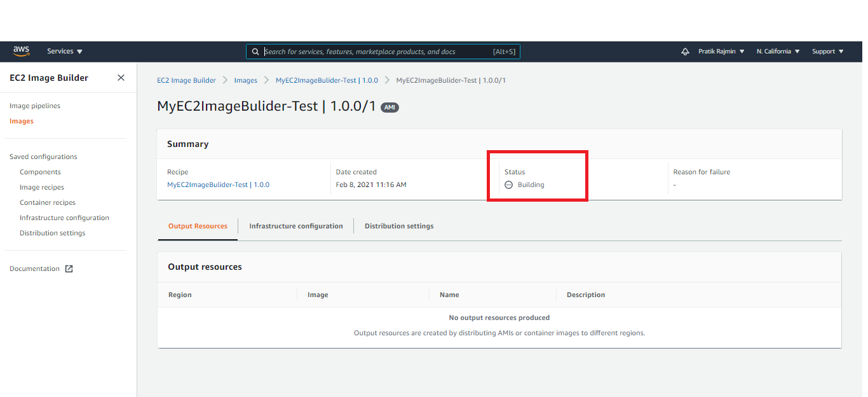868x397 pixels.
Task: Click the Name column header
Action: 449,295
